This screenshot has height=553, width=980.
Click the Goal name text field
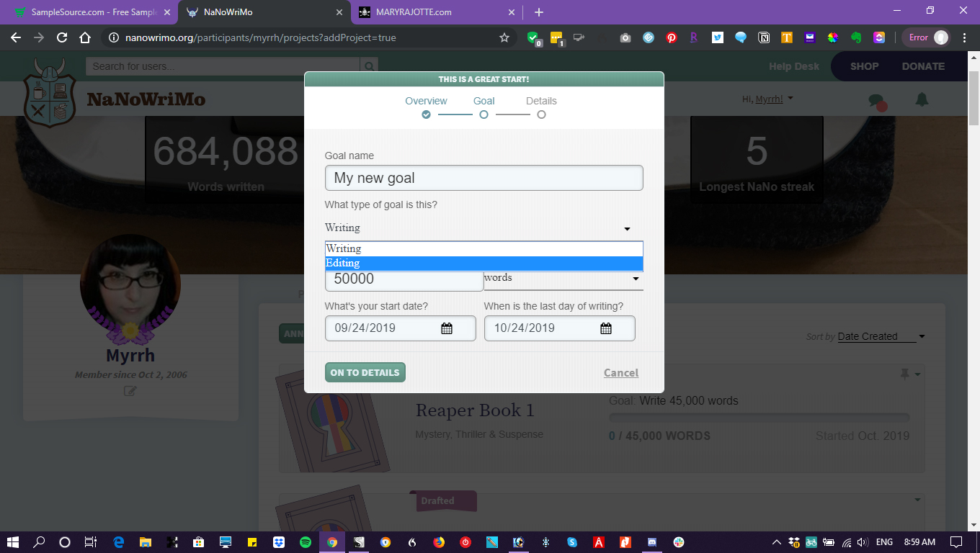[x=484, y=178]
